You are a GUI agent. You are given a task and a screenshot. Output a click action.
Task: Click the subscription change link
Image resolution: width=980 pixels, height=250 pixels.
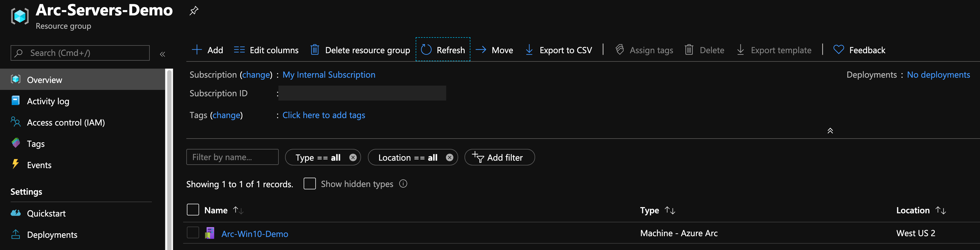tap(256, 75)
